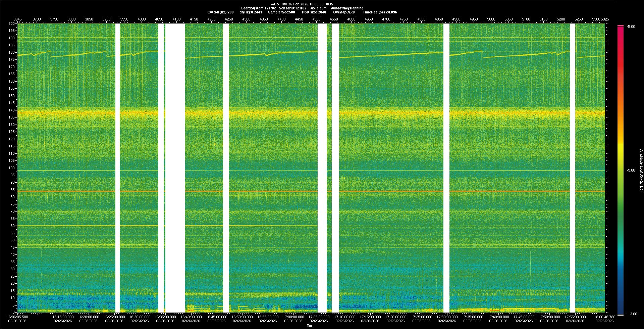Viewport: 644px width, 329px height.
Task: Click the SensorID:121f02 header label
Action: (292, 8)
